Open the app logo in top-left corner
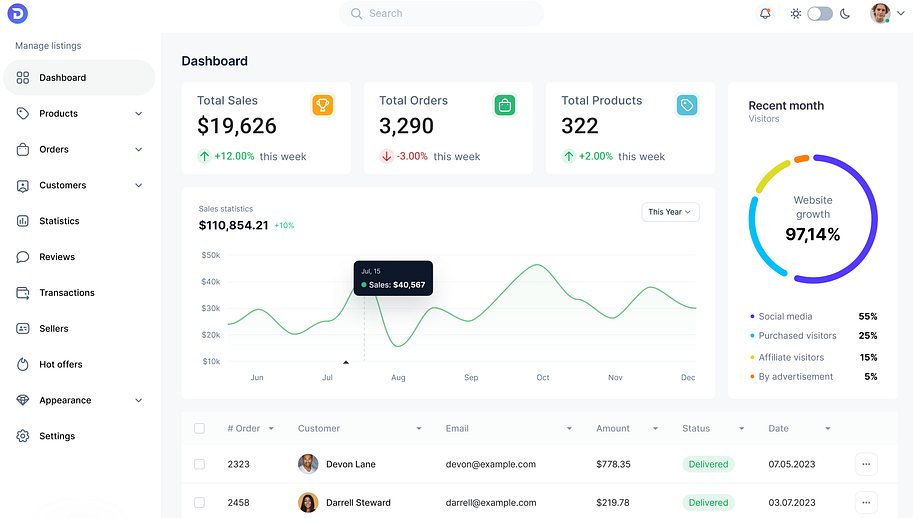Image resolution: width=913 pixels, height=518 pixels. pyautogui.click(x=17, y=14)
